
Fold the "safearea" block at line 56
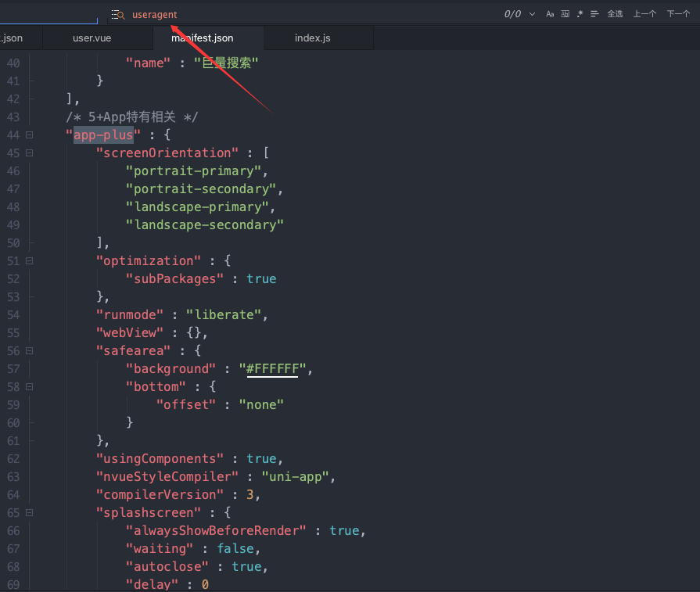point(30,351)
